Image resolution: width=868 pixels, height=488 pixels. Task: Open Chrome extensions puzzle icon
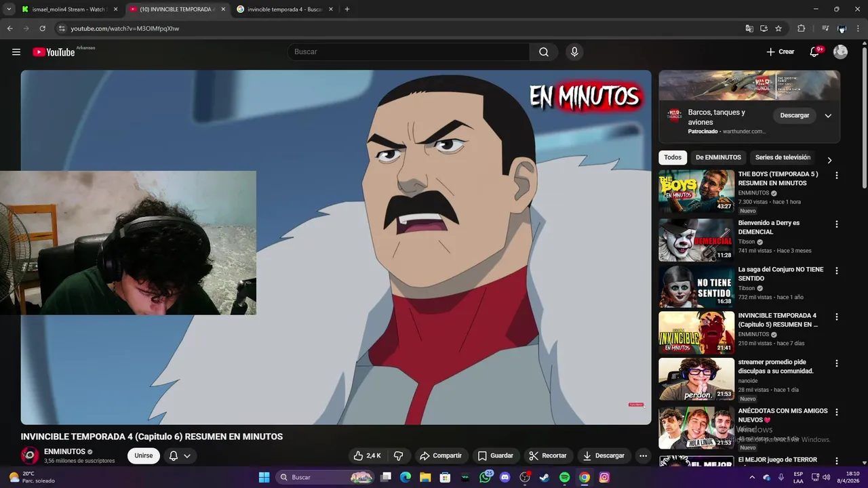(801, 28)
